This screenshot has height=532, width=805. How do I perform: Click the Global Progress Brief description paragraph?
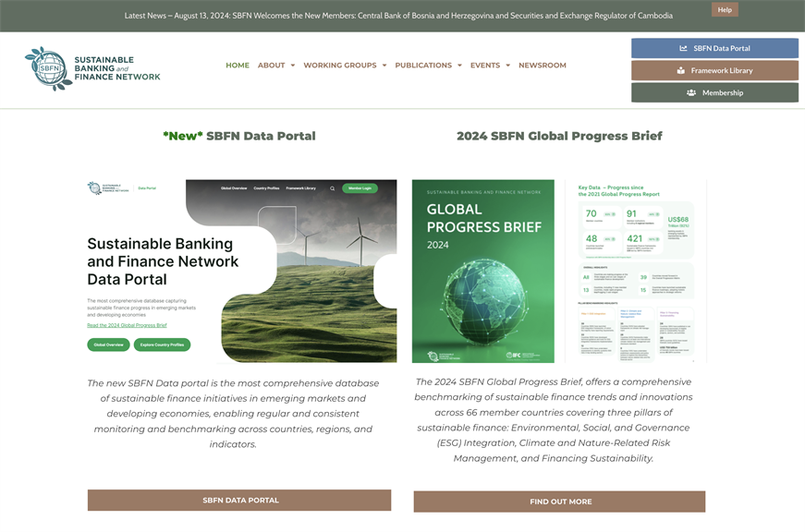click(x=554, y=419)
